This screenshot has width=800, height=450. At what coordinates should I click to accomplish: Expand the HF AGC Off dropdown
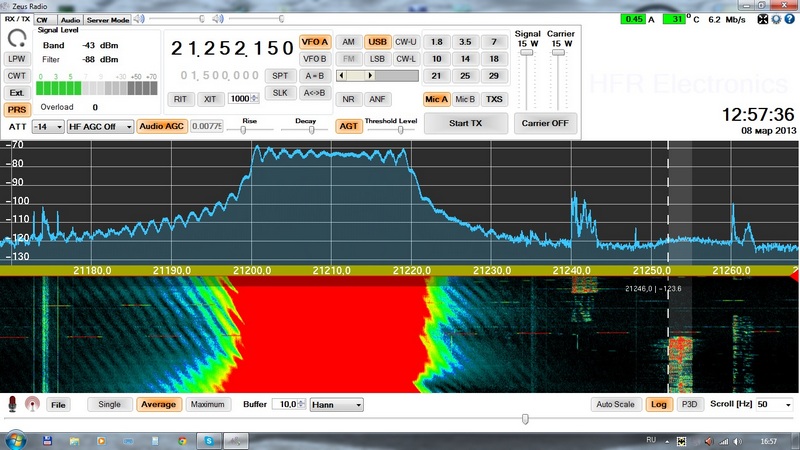point(100,127)
